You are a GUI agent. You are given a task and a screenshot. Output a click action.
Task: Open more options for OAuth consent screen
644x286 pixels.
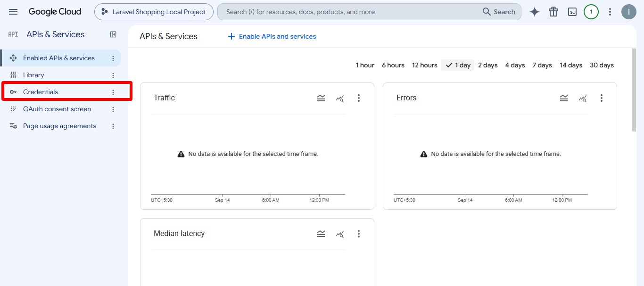click(x=113, y=109)
